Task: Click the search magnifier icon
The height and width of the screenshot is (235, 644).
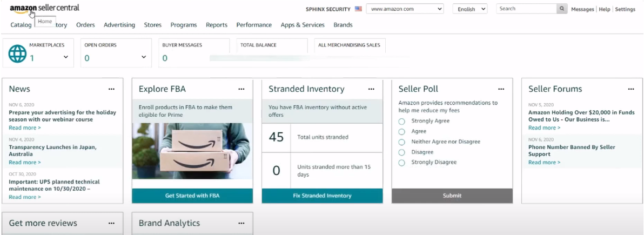Action: coord(562,9)
